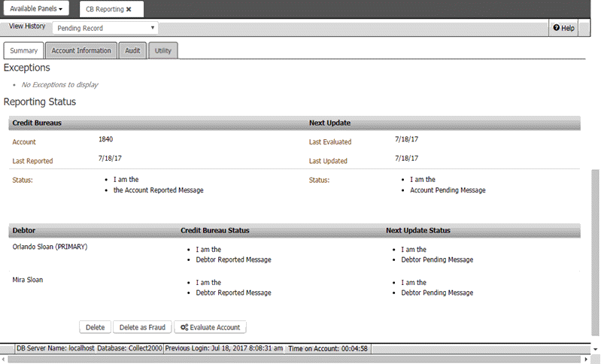Viewport: 601px width, 364px height.
Task: Click the Delete as Fraud button
Action: 141,327
